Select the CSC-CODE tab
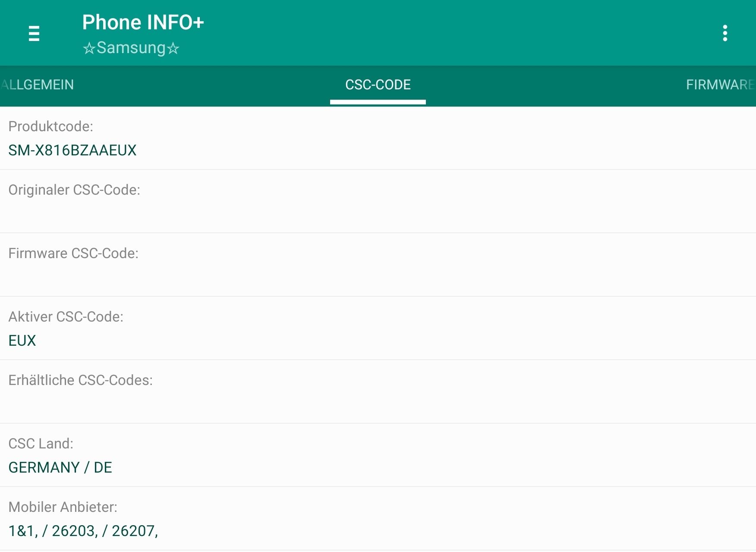The image size is (756, 552). (x=378, y=85)
